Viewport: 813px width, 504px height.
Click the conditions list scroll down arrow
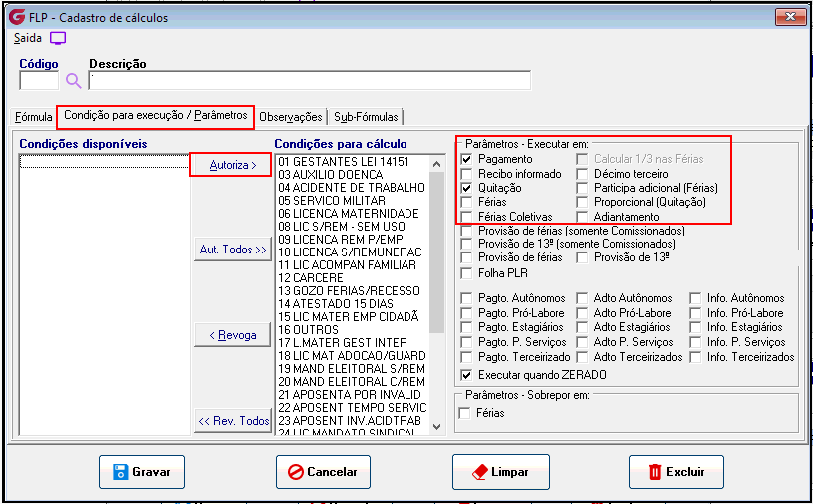coord(437,427)
